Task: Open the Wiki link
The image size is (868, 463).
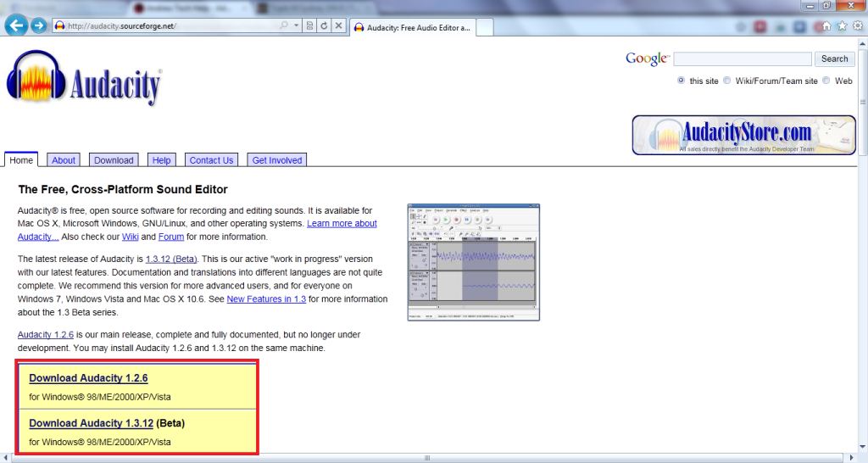Action: [x=130, y=237]
